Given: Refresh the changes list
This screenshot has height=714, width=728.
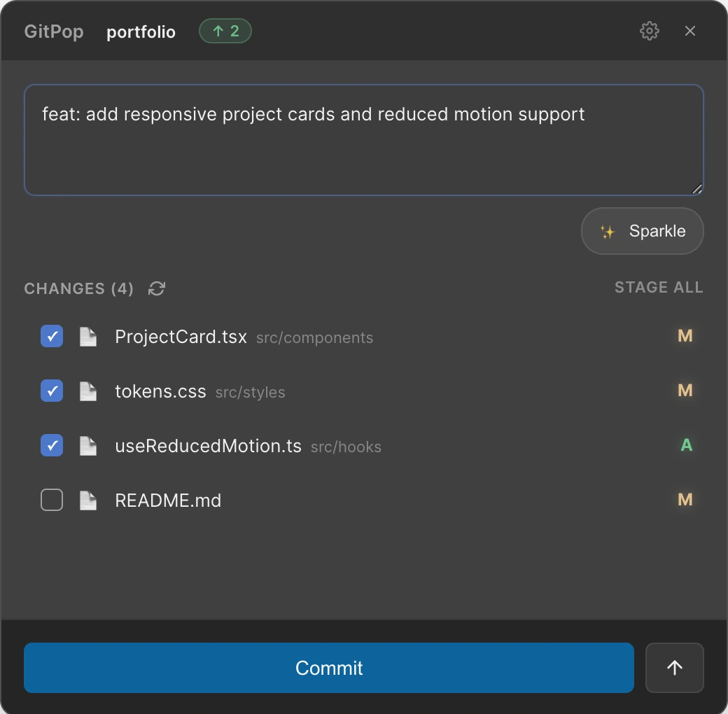Looking at the screenshot, I should click(157, 288).
